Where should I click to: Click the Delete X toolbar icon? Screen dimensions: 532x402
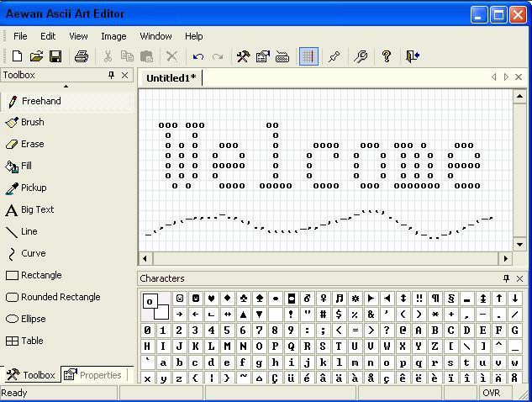coord(172,56)
